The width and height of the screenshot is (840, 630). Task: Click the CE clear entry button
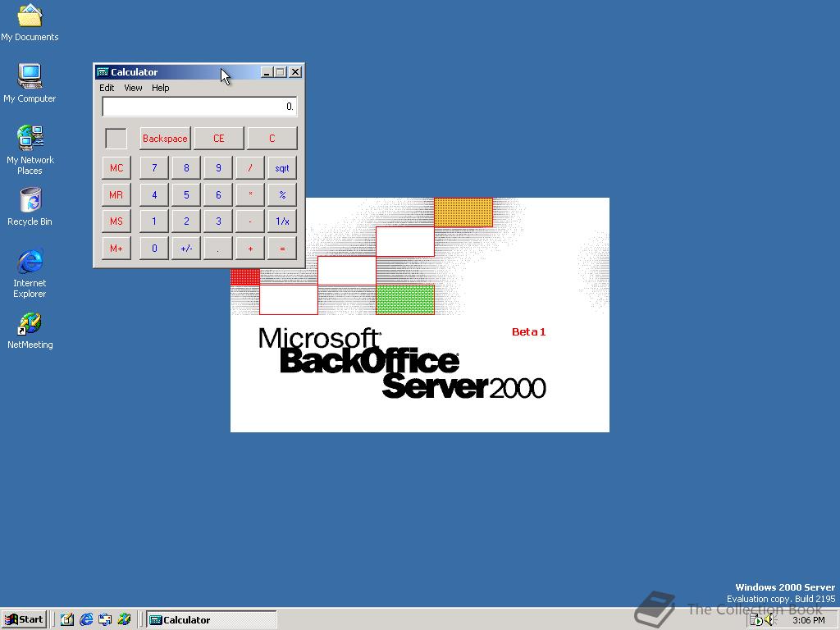point(218,138)
